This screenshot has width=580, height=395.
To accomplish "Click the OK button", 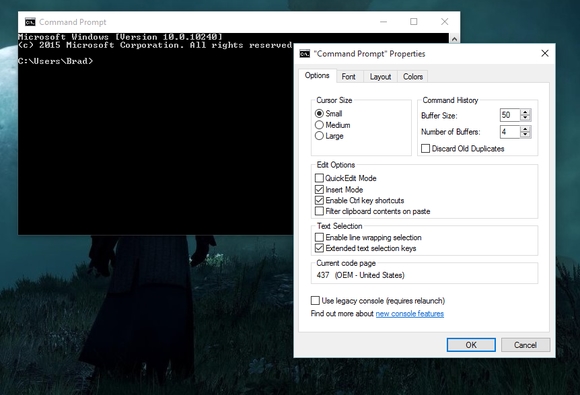I will pyautogui.click(x=471, y=345).
